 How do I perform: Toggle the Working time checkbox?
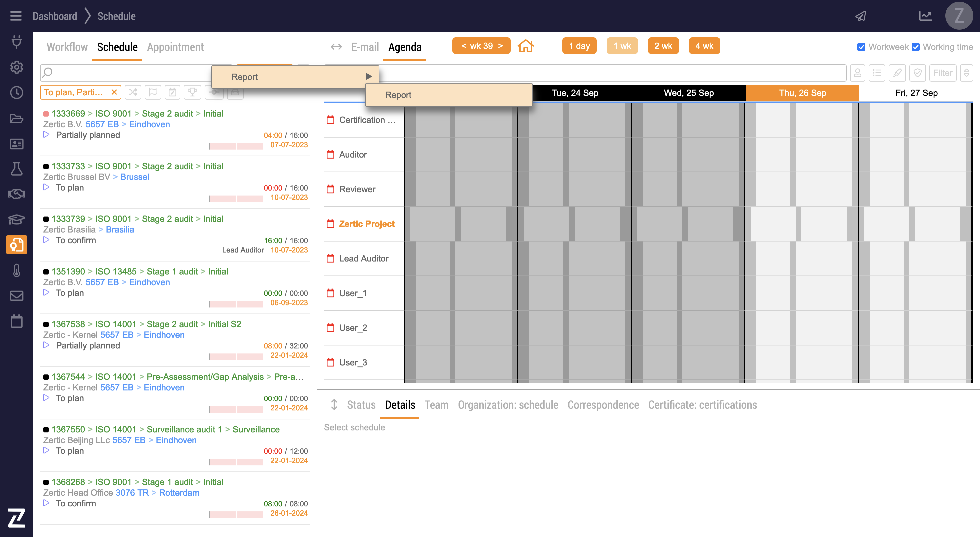click(x=916, y=47)
